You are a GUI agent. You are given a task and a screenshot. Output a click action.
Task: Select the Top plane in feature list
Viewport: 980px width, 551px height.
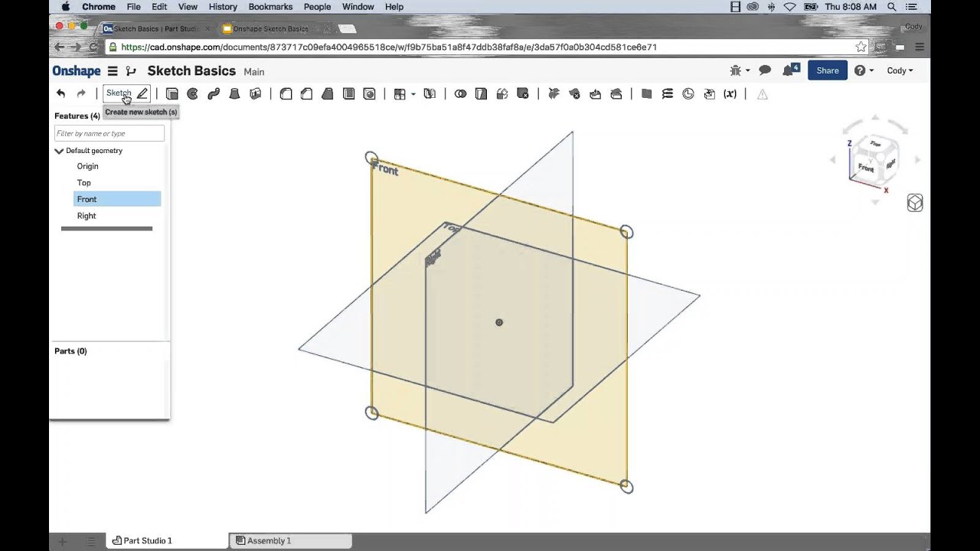(84, 183)
